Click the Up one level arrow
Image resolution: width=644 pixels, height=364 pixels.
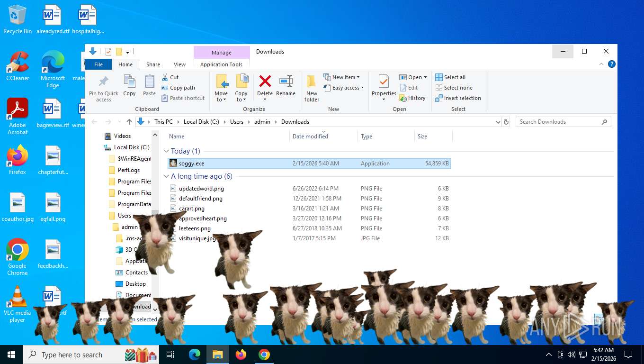click(x=129, y=122)
